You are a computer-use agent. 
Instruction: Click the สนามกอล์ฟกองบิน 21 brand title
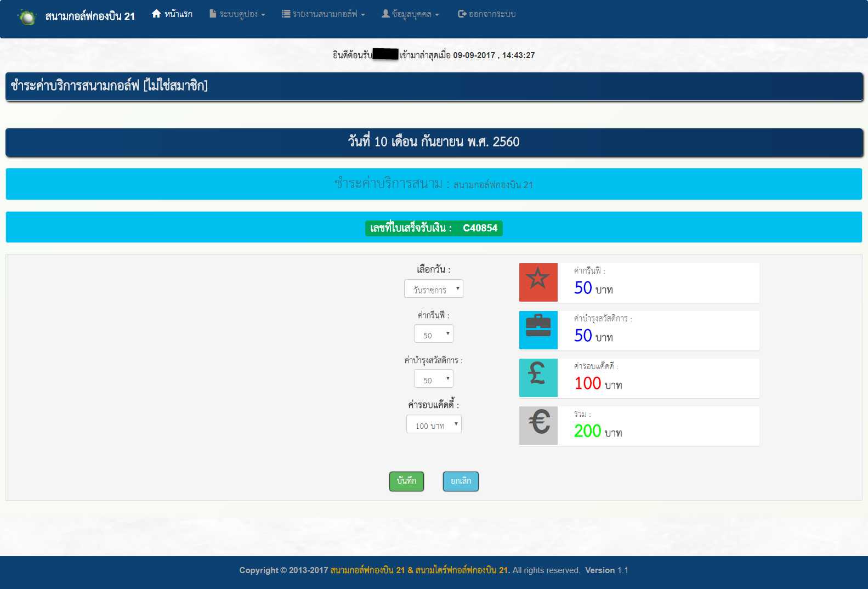90,16
